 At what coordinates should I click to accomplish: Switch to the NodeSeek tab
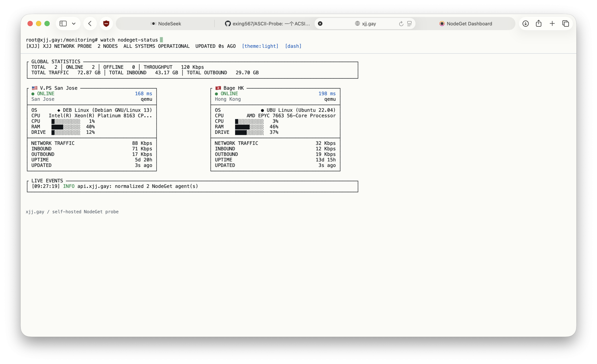click(166, 24)
